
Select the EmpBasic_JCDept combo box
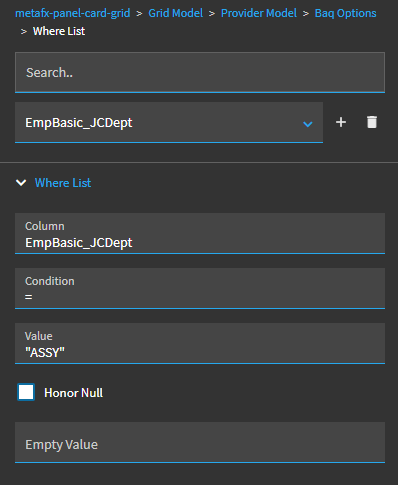[169, 122]
